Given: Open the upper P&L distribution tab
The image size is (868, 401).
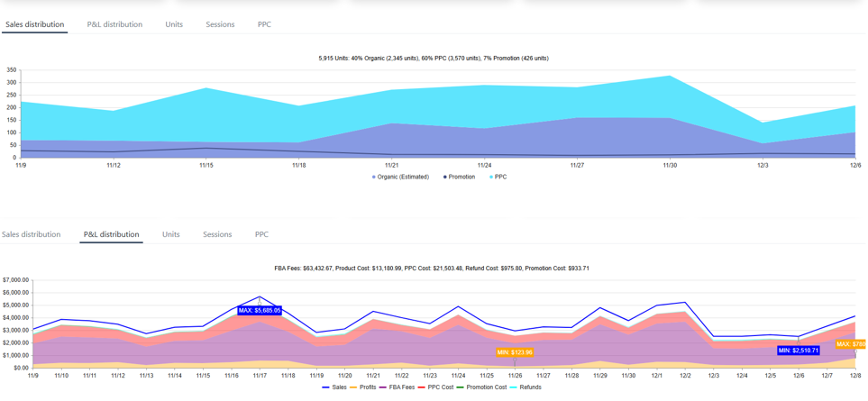Looking at the screenshot, I should tap(114, 24).
